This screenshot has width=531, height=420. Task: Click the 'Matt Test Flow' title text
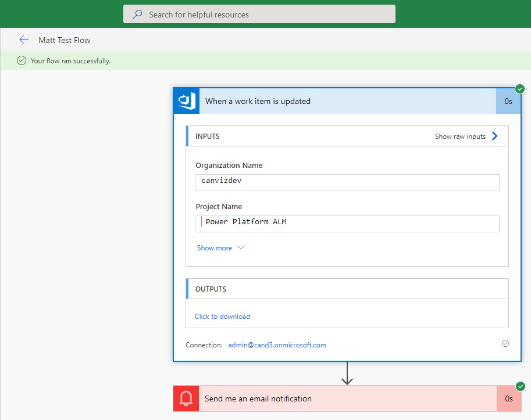[65, 40]
